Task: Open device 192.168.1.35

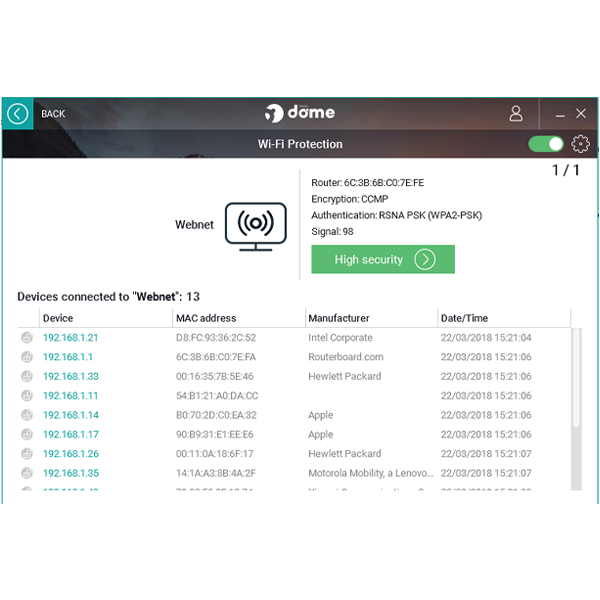Action: click(x=71, y=473)
